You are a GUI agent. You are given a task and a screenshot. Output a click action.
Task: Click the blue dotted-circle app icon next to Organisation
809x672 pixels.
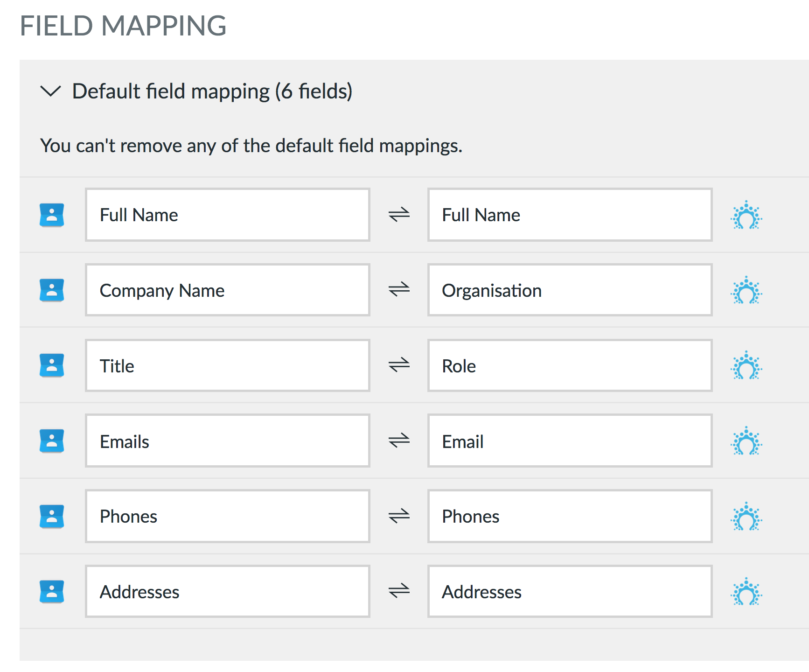coord(746,290)
